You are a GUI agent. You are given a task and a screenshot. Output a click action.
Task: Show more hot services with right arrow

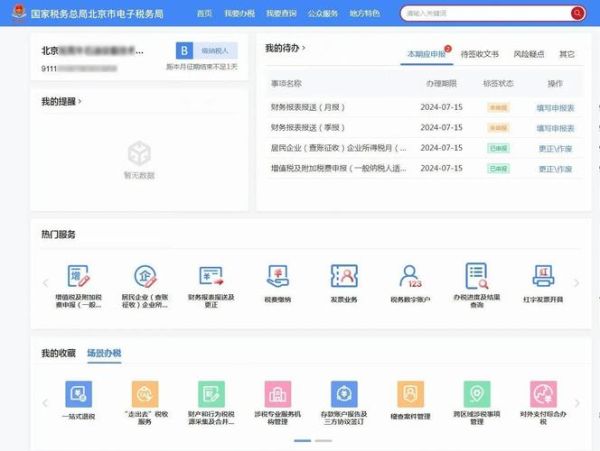(577, 283)
